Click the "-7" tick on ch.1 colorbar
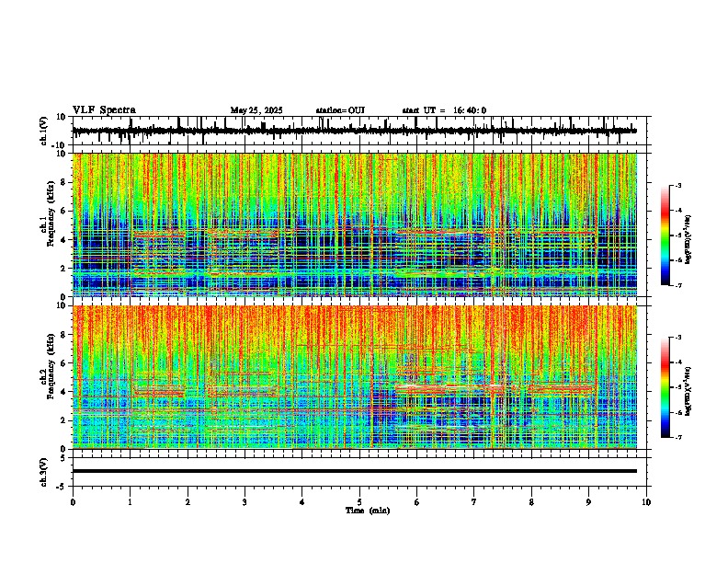Viewport: 728px width, 563px height. tap(678, 285)
